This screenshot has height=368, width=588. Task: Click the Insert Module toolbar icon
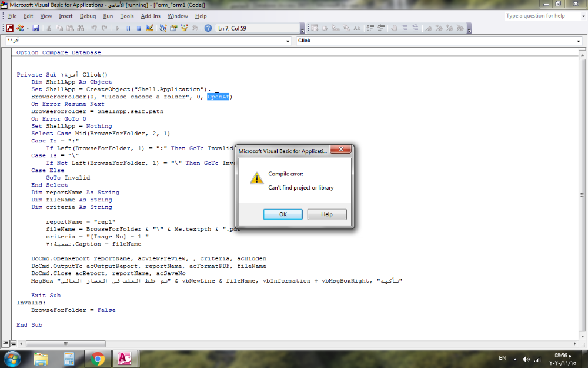click(x=19, y=28)
